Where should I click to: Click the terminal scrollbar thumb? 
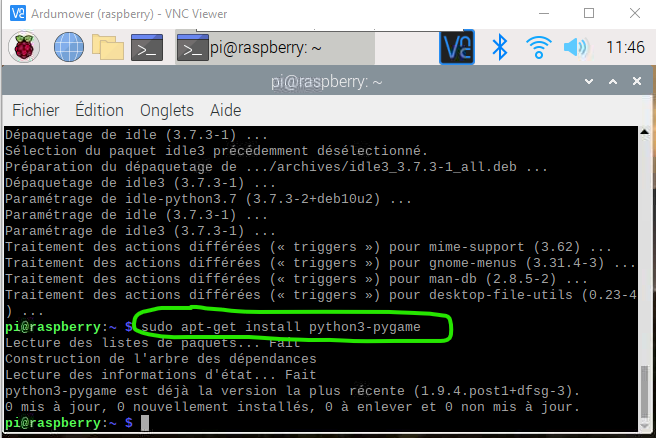(645, 392)
